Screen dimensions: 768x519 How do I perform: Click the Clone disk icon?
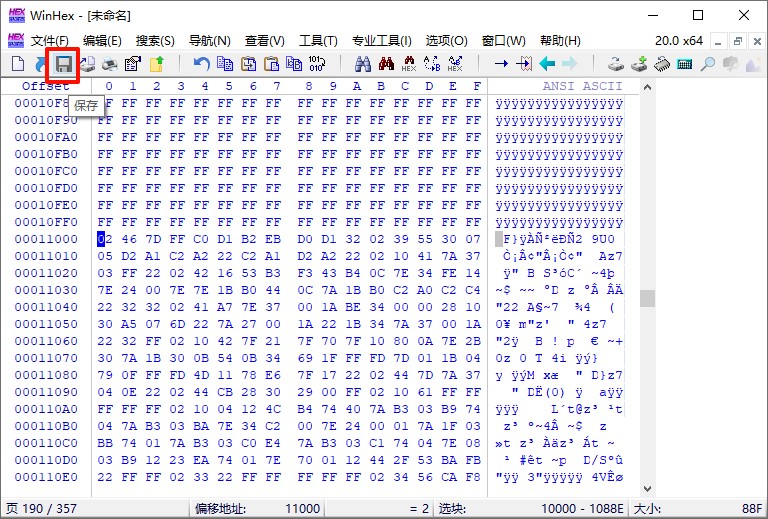[616, 64]
